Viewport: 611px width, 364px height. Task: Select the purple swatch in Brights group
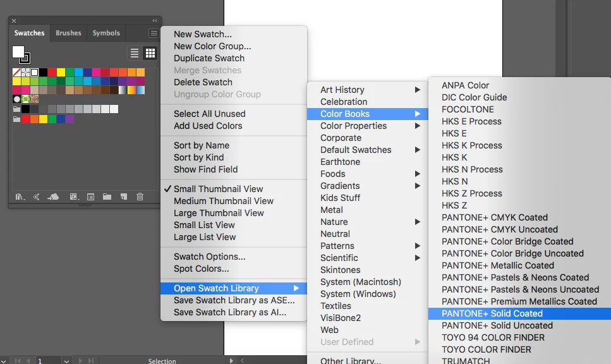point(70,119)
